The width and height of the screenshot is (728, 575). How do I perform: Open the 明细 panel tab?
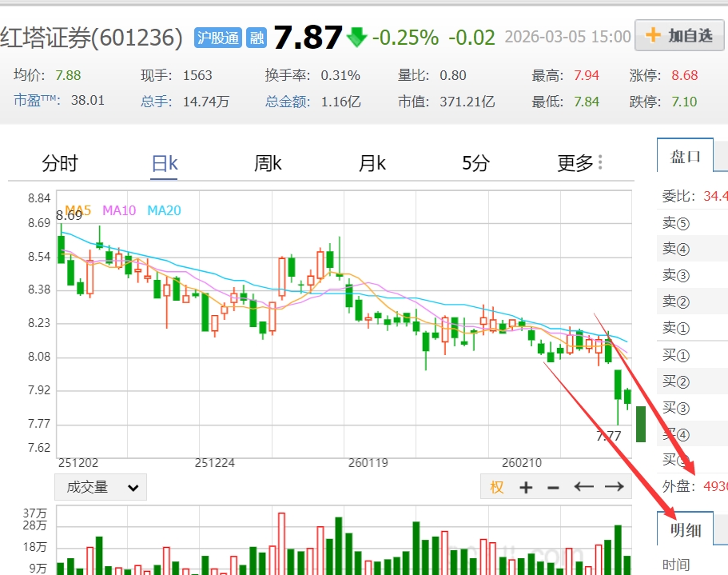tap(686, 529)
